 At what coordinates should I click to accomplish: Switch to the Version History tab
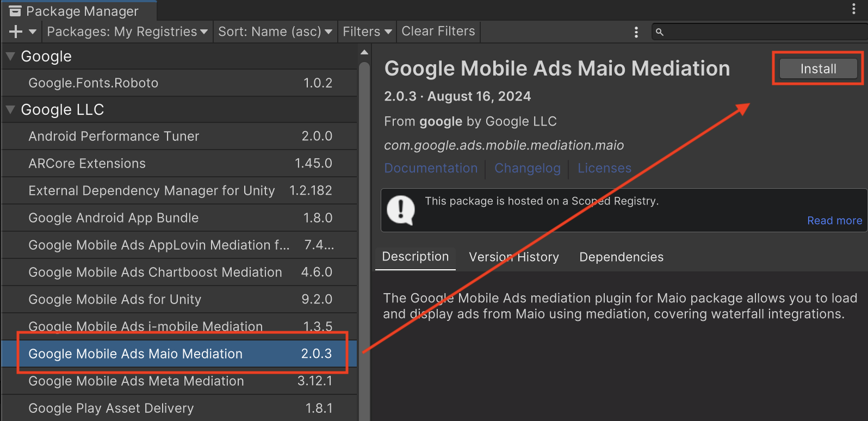coord(514,257)
